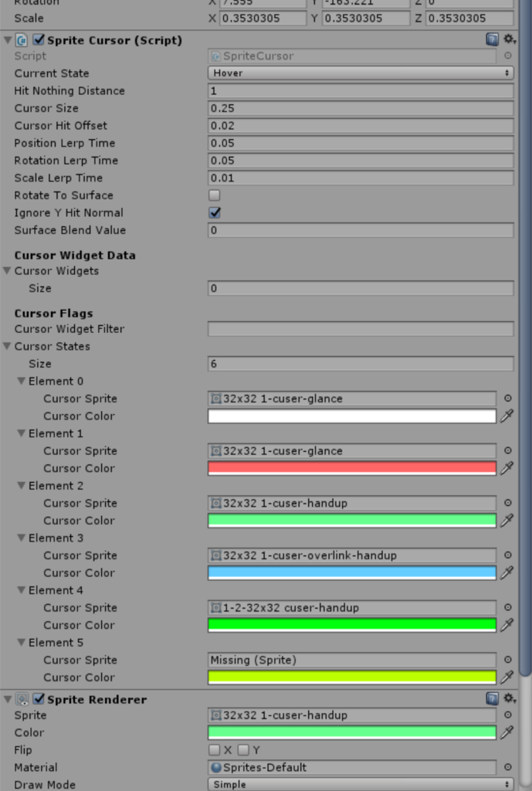The image size is (532, 791).
Task: Collapse Cursor States foldout
Action: point(7,346)
